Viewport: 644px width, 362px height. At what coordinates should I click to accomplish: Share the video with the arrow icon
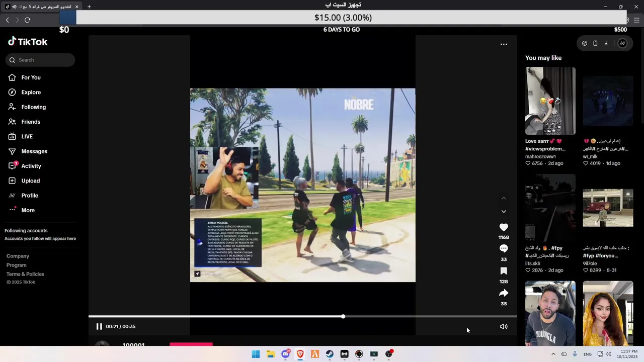pyautogui.click(x=504, y=293)
